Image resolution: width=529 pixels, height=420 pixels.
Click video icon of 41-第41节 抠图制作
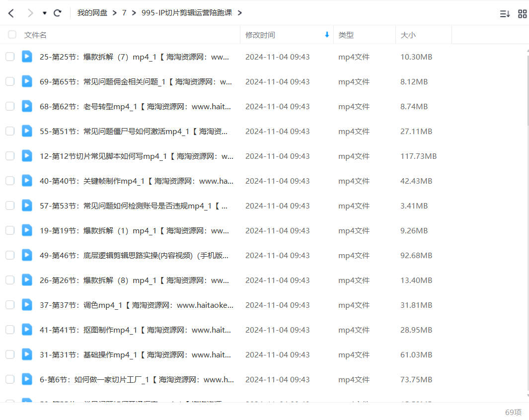[x=27, y=330]
